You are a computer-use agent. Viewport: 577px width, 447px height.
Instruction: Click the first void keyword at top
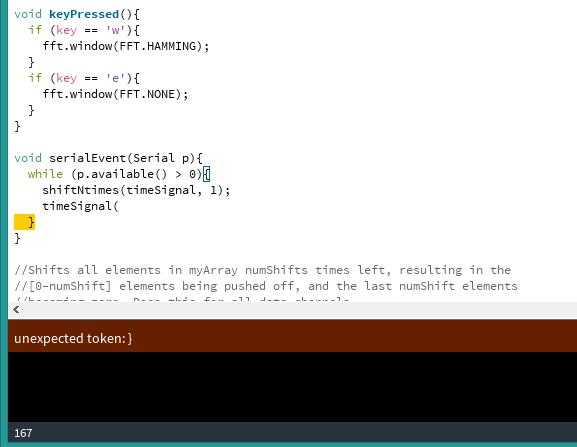click(x=28, y=14)
